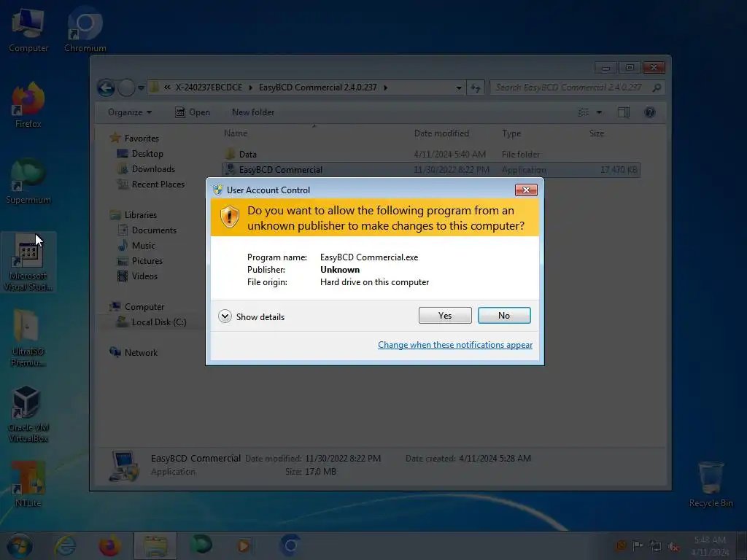Select Favorites in navigation pane
The width and height of the screenshot is (747, 560).
(x=142, y=138)
